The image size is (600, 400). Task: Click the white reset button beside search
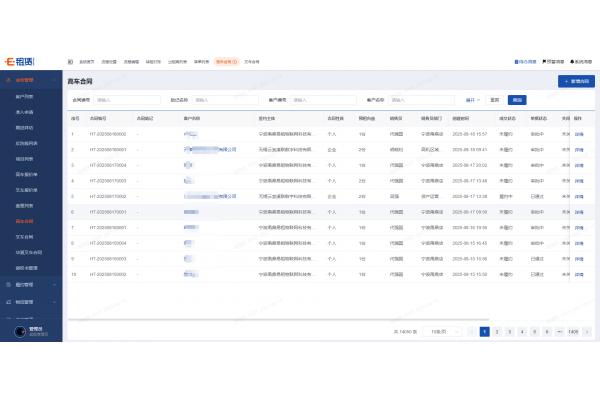click(494, 100)
